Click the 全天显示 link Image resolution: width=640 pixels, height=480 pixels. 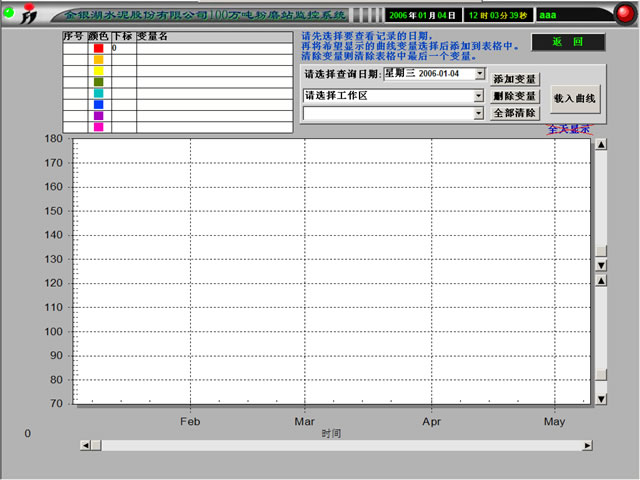[x=569, y=130]
